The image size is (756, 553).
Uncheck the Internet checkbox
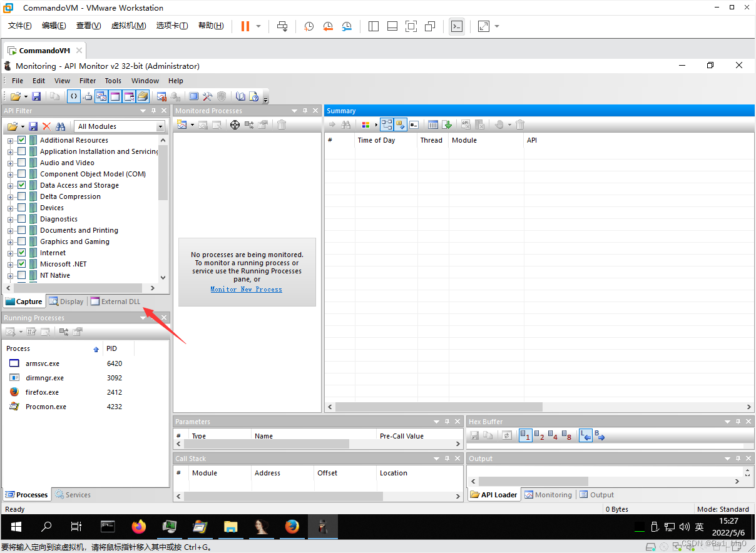(22, 253)
